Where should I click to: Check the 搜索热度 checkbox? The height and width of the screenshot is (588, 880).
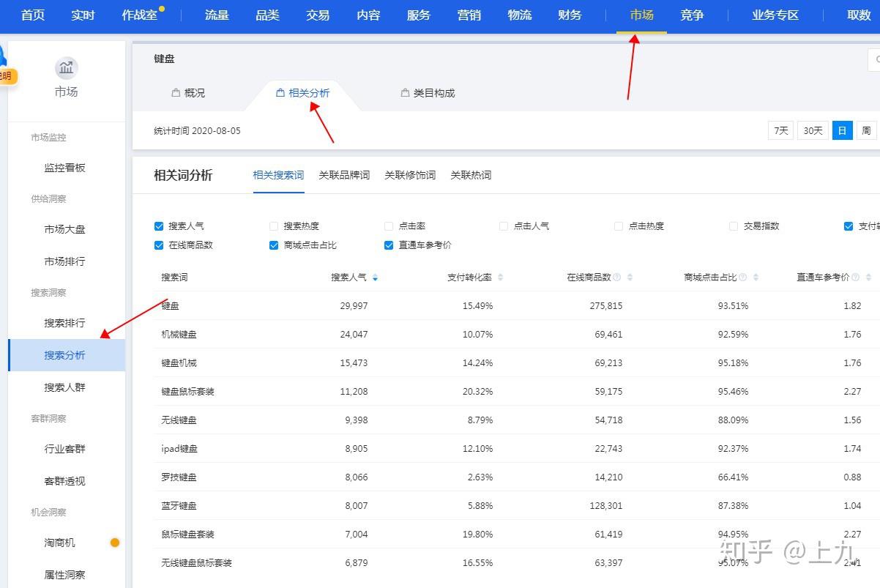(x=274, y=226)
